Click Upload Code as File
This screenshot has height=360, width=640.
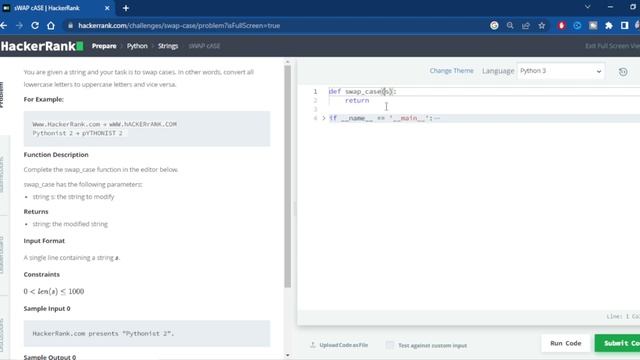click(339, 345)
